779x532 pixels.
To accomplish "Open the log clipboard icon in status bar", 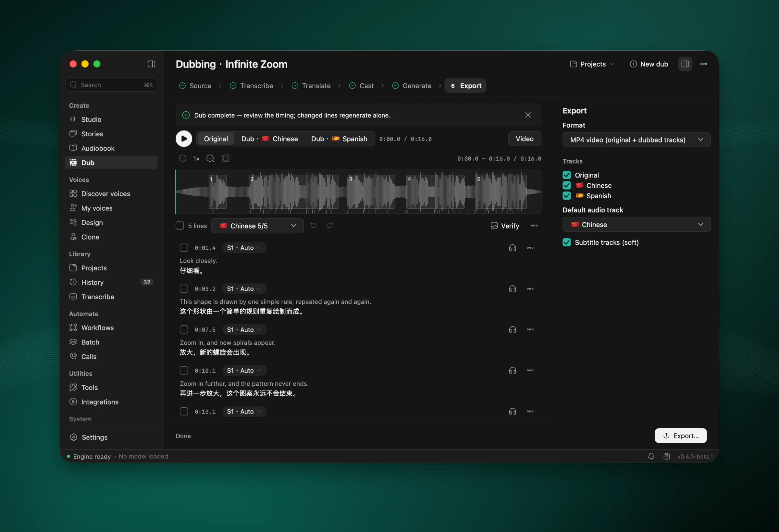I will [667, 456].
